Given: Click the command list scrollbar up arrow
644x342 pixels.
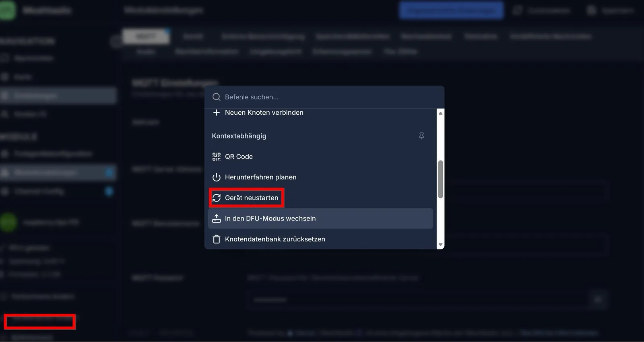Looking at the screenshot, I should pyautogui.click(x=440, y=113).
